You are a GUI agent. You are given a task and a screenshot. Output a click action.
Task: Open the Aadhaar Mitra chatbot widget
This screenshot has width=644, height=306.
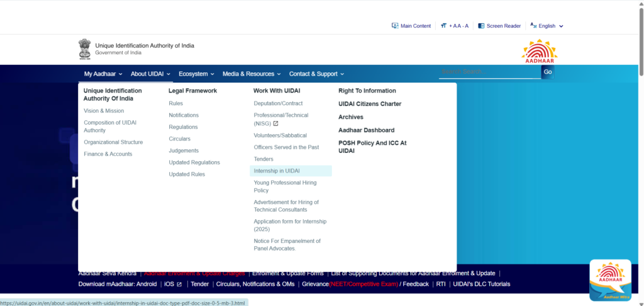click(x=610, y=280)
